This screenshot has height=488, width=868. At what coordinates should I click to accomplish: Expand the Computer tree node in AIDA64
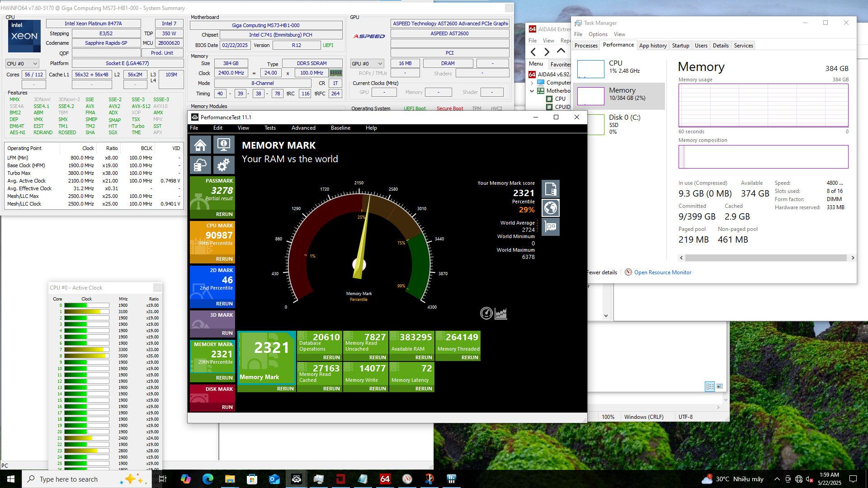pyautogui.click(x=532, y=83)
